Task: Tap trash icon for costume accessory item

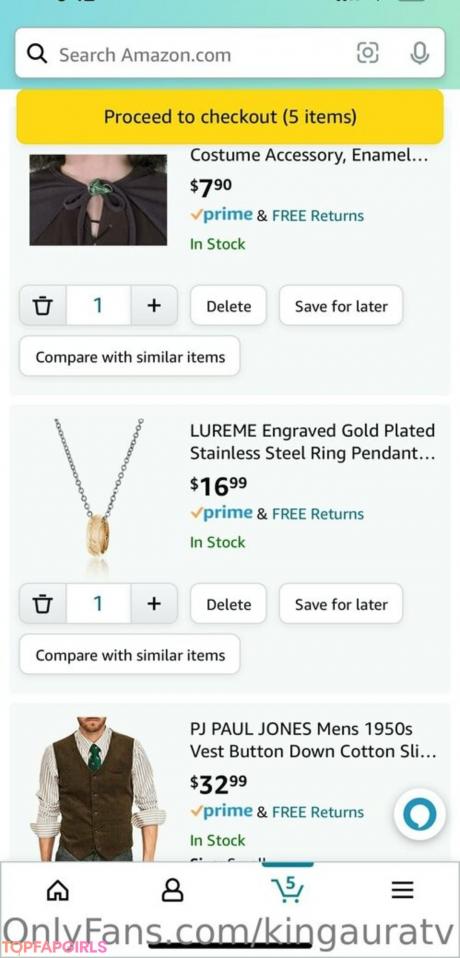Action: 42,305
